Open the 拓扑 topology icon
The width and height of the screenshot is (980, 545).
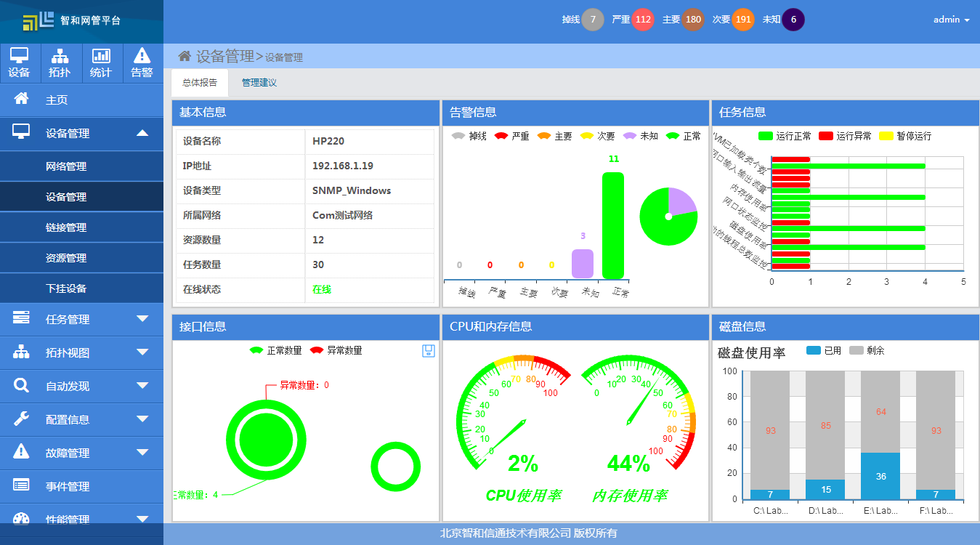tap(60, 62)
